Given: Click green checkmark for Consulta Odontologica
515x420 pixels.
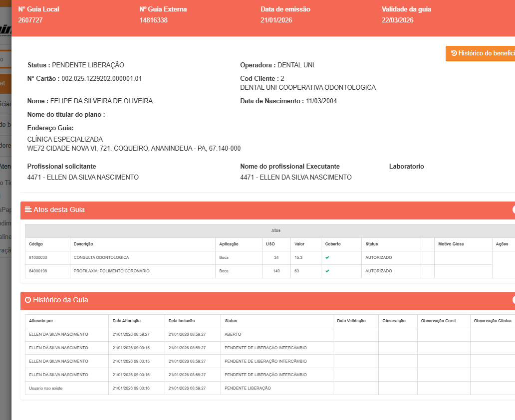Looking at the screenshot, I should 327,257.
